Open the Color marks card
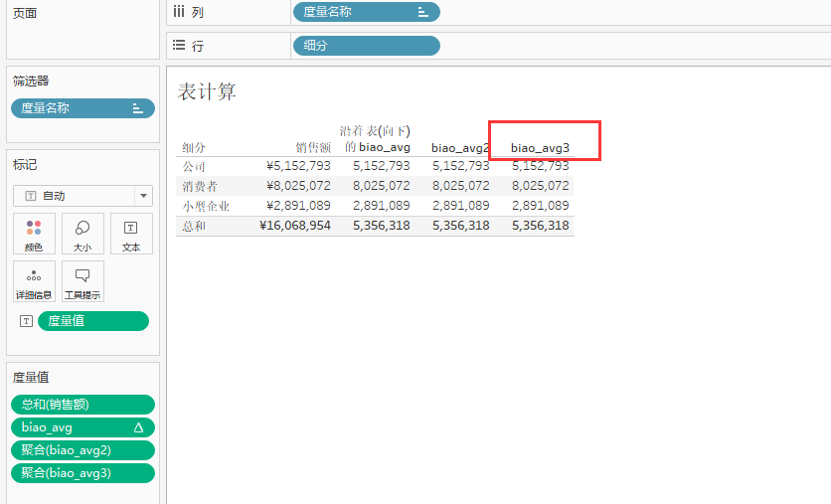Image resolution: width=831 pixels, height=504 pixels. coord(34,234)
